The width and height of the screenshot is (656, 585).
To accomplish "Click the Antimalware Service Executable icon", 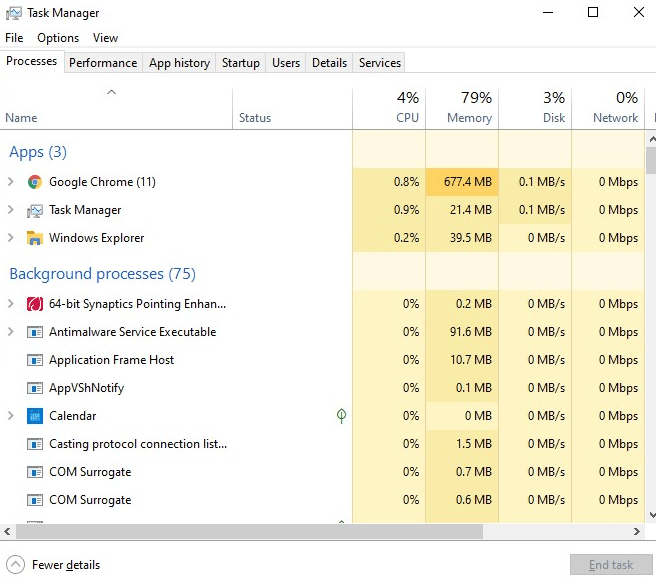I will click(x=35, y=332).
